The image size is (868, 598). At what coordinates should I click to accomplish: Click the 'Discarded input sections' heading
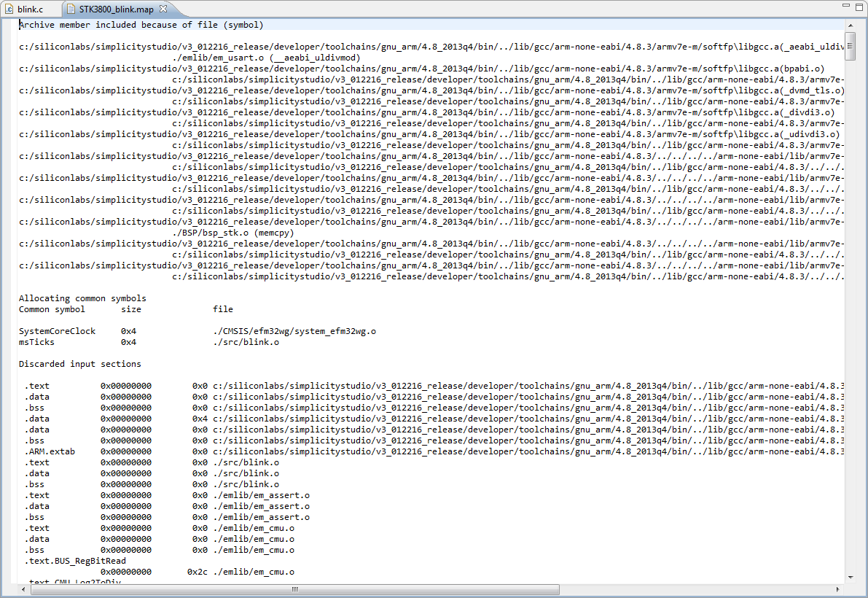click(x=79, y=364)
